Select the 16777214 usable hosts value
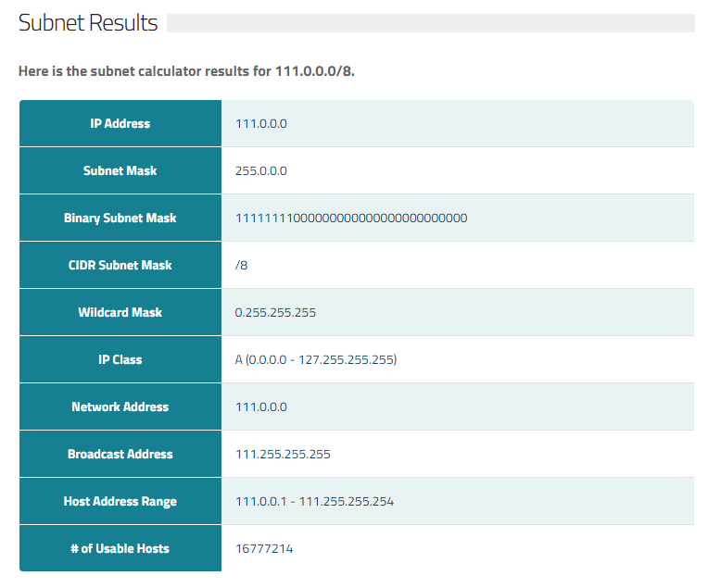The height and width of the screenshot is (588, 708). 264,549
